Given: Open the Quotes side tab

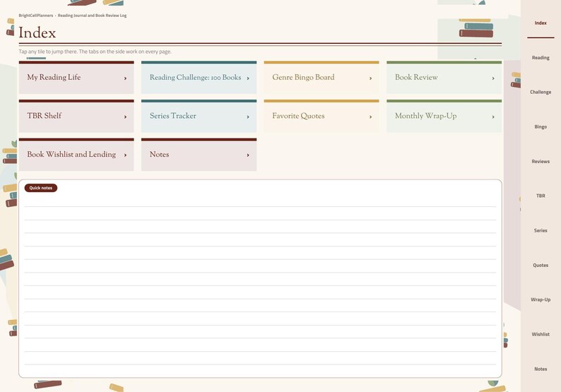Looking at the screenshot, I should (541, 265).
